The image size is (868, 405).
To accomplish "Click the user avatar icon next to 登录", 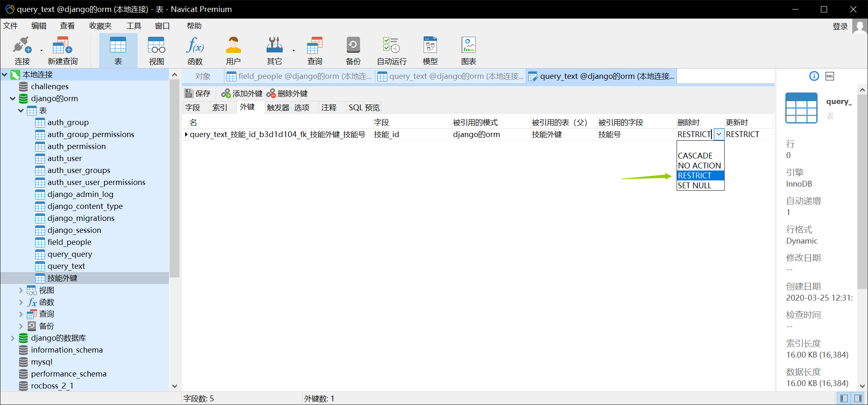I will pos(860,27).
